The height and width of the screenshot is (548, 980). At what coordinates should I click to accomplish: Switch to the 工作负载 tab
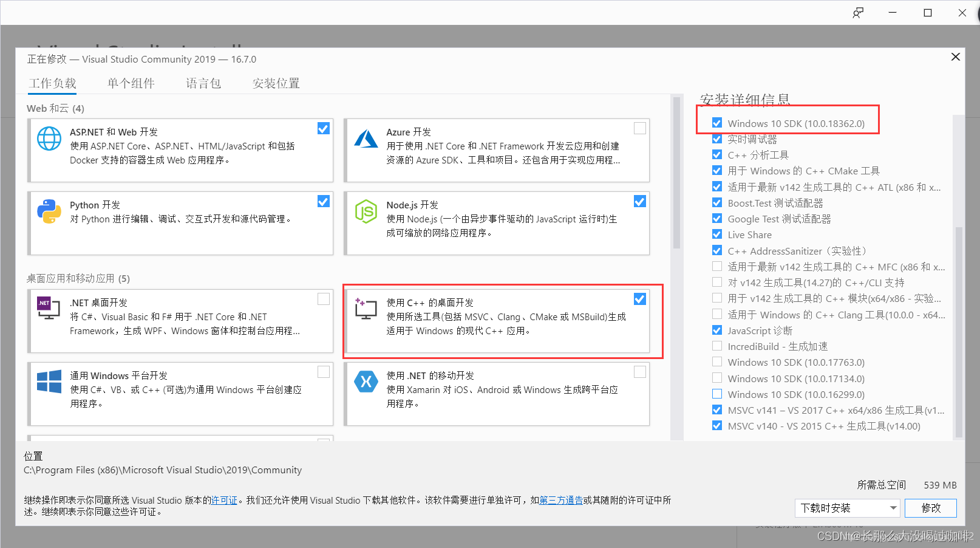coord(53,83)
